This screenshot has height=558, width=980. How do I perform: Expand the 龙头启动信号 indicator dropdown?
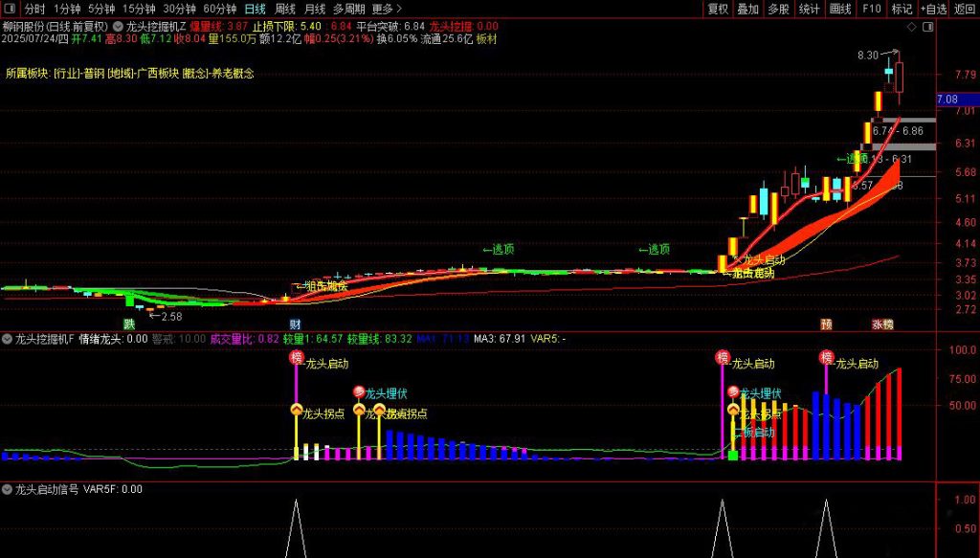coord(8,489)
